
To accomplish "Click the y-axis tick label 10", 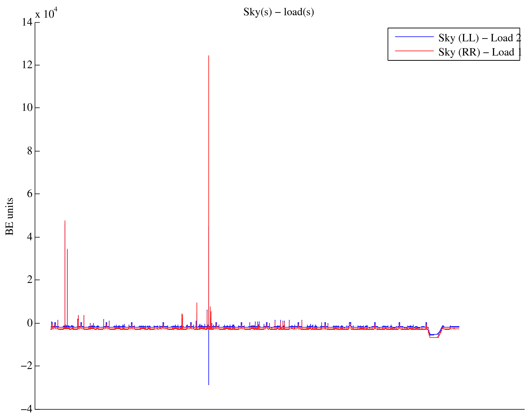I will click(27, 108).
